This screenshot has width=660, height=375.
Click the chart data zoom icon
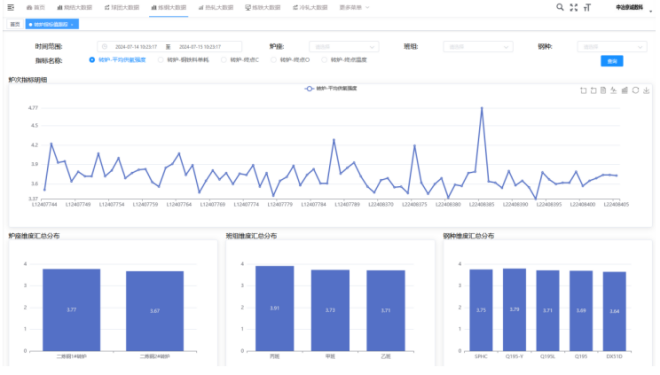coord(583,90)
